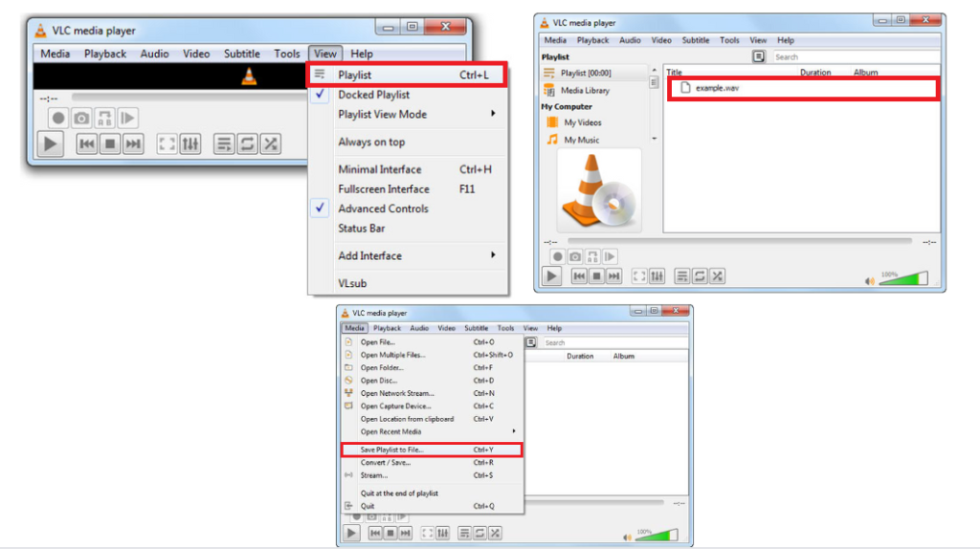Select Fullscreen Interface F11
This screenshot has height=549, width=980.
click(x=408, y=189)
